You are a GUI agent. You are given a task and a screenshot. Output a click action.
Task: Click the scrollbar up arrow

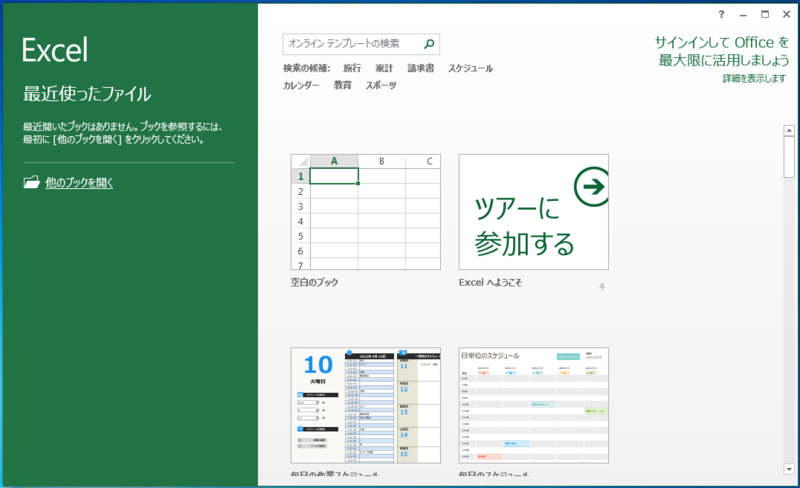click(x=789, y=131)
